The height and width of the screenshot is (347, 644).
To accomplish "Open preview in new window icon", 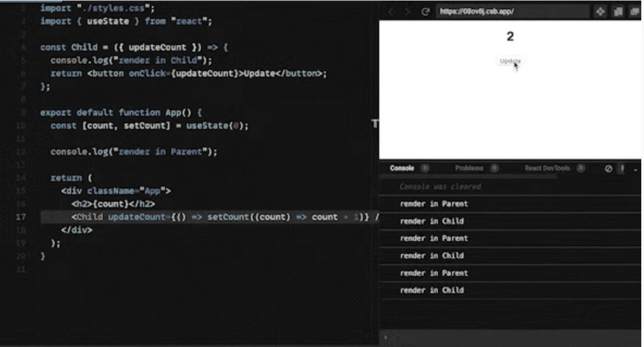I will (634, 11).
